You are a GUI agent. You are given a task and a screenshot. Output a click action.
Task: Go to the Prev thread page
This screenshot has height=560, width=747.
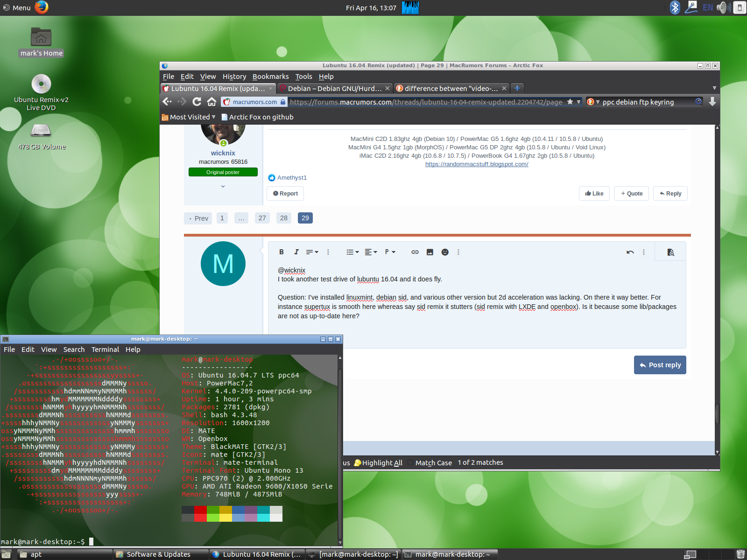coord(198,218)
